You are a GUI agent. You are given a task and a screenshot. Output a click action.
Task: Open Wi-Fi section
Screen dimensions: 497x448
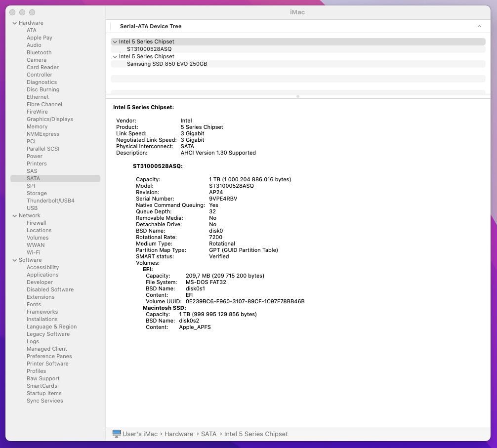(x=33, y=252)
